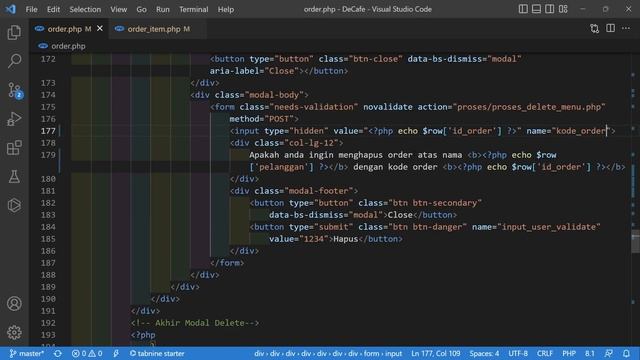Click the port forwarding status icon
The width and height of the screenshot is (640, 360).
tap(116, 353)
